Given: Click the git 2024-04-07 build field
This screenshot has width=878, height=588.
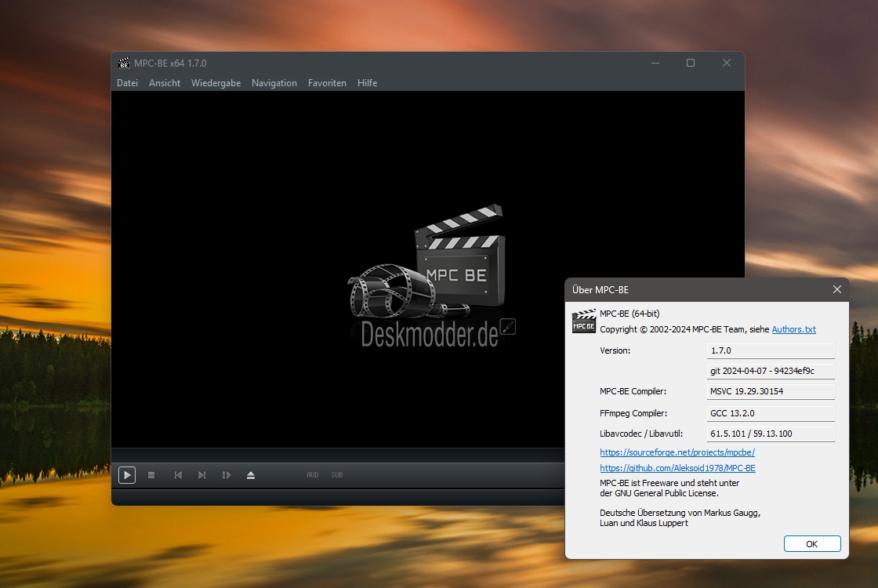Looking at the screenshot, I should tap(771, 371).
